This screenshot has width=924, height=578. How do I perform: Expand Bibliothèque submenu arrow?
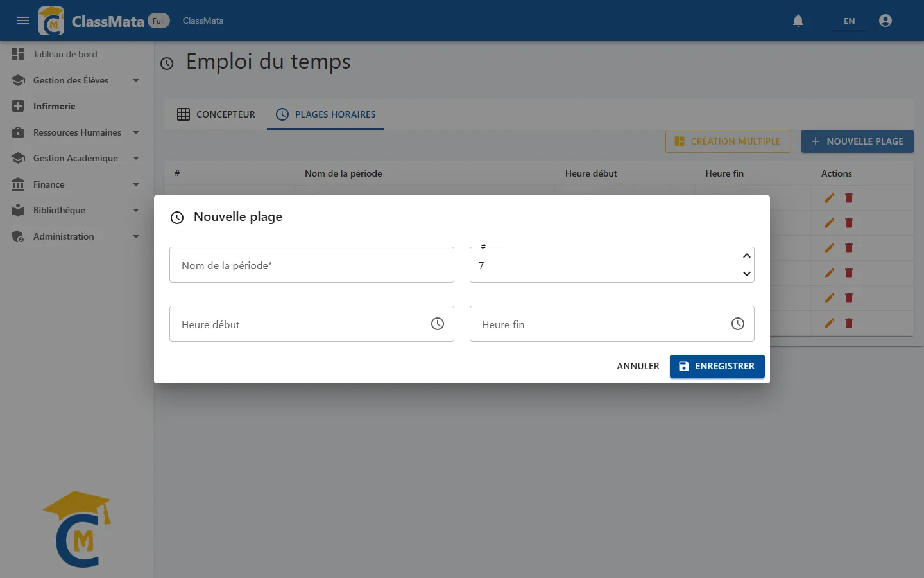pos(136,210)
